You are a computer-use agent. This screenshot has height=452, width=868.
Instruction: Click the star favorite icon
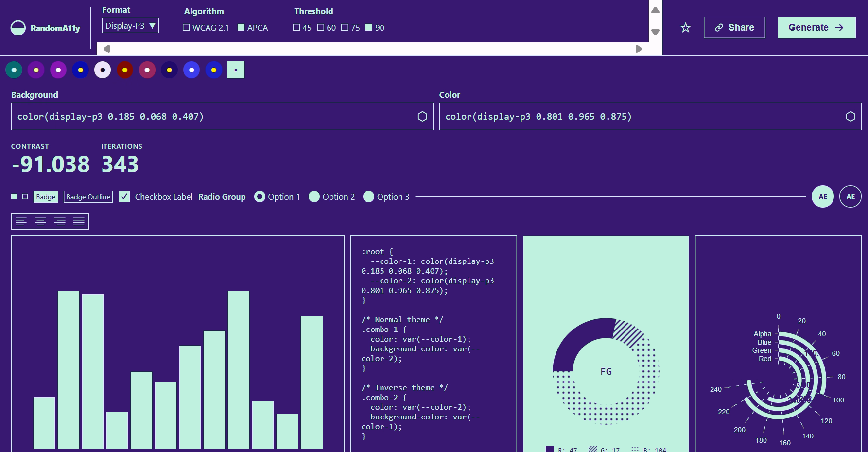[685, 28]
